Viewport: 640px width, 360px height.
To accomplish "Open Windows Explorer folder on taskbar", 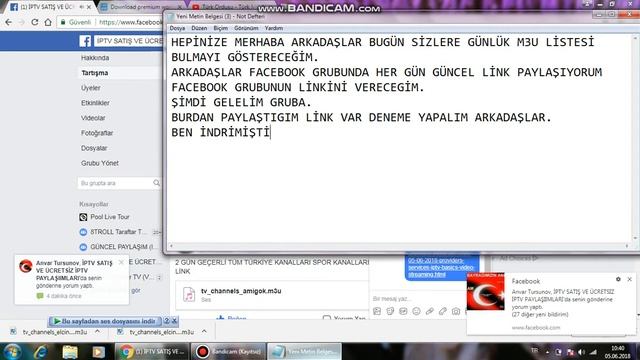I will [x=70, y=351].
